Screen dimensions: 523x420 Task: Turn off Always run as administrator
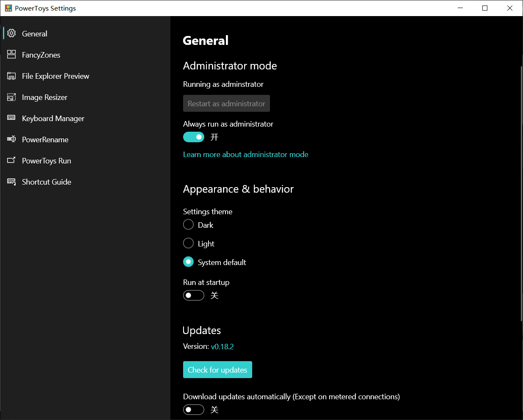pyautogui.click(x=194, y=137)
